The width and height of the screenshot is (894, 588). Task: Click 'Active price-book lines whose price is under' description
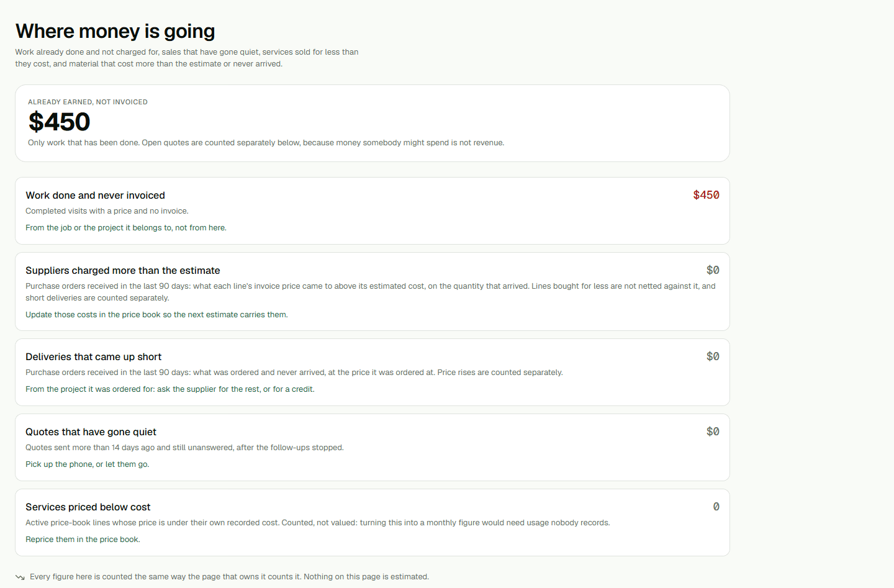318,523
